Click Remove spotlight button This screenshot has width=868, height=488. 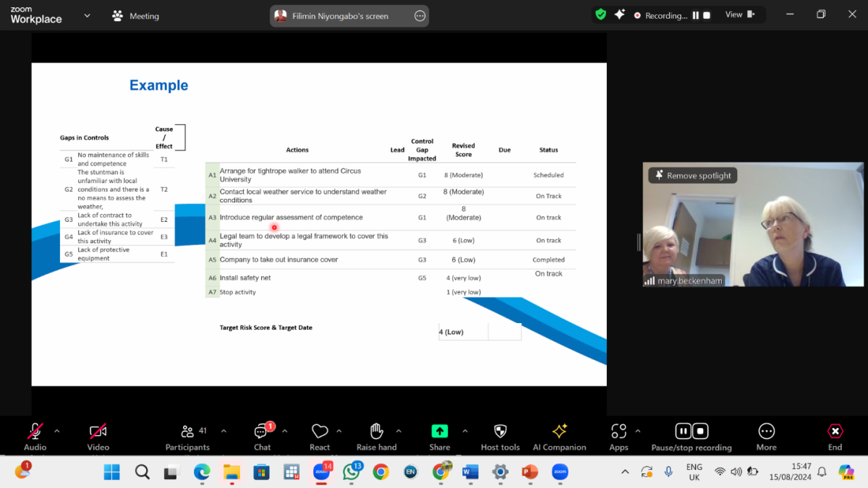click(693, 175)
